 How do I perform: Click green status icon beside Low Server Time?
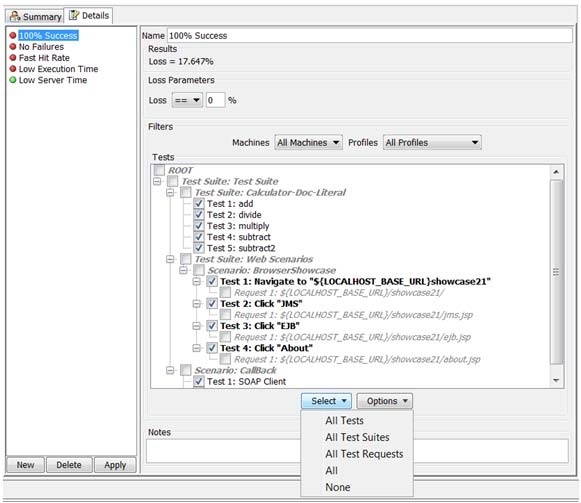[x=13, y=80]
